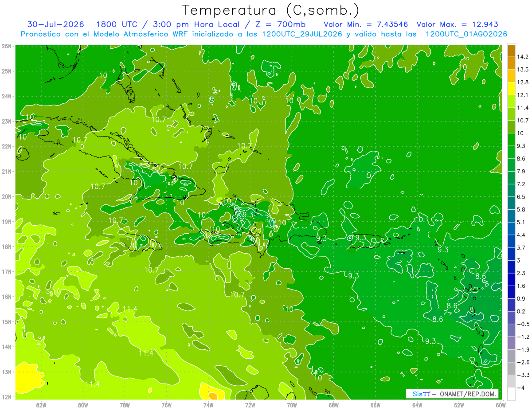Click the 14N latitude axis label
The image size is (532, 411).
pyautogui.click(x=6, y=347)
